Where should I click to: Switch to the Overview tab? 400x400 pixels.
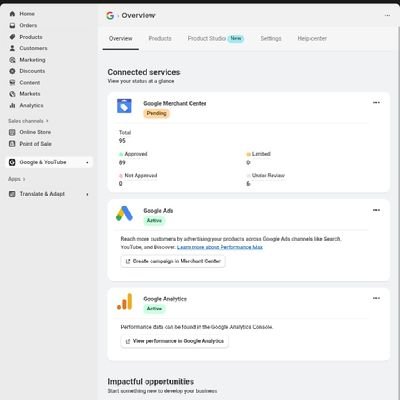click(x=121, y=39)
